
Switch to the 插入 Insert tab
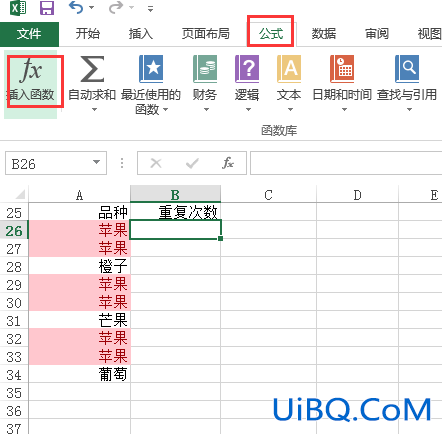pos(140,34)
